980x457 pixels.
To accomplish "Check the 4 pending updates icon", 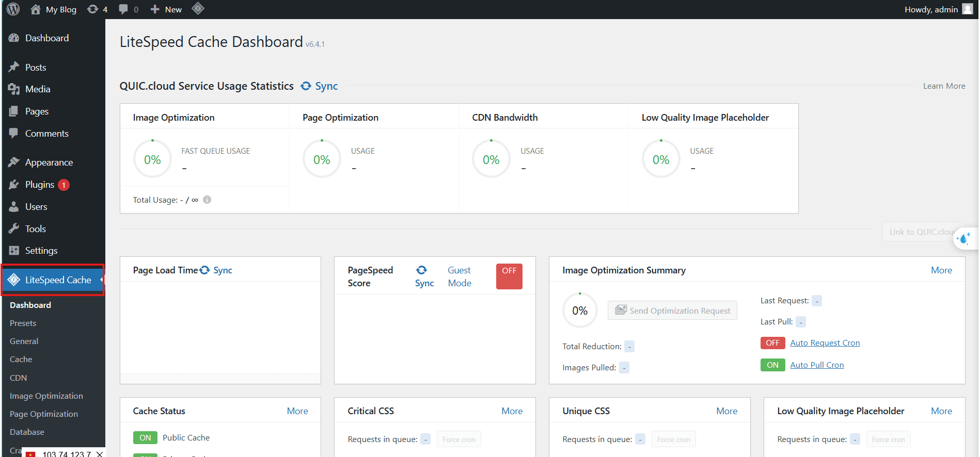I will point(97,9).
